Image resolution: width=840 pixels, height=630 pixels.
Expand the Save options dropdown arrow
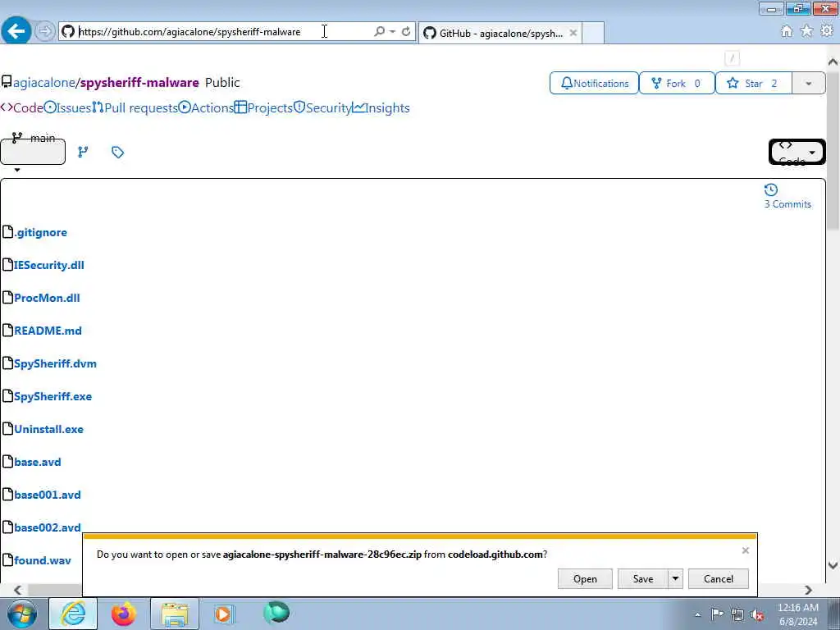[676, 578]
